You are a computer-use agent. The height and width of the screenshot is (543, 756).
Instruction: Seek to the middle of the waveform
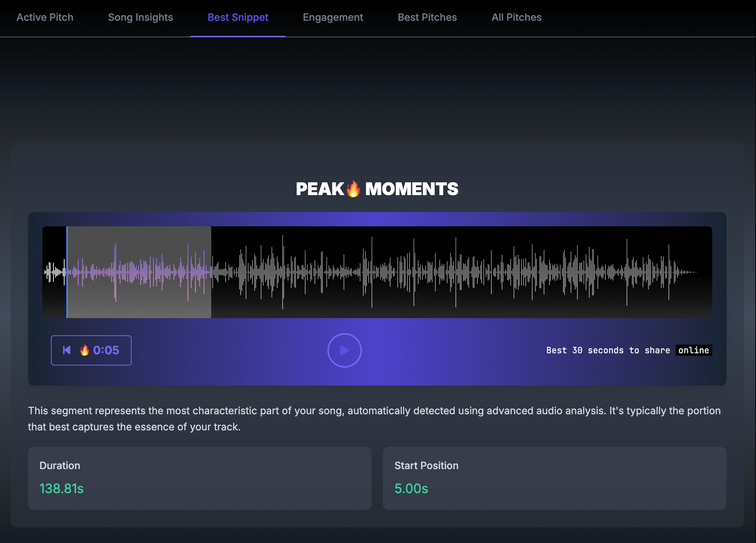(377, 272)
